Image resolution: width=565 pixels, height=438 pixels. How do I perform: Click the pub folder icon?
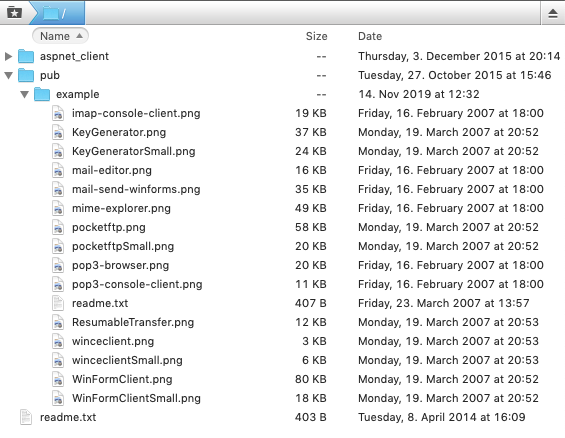point(26,75)
